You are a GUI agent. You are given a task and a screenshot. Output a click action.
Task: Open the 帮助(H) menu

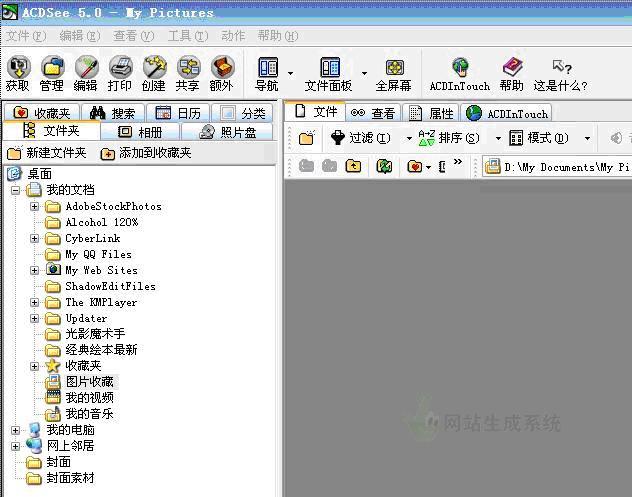(278, 36)
